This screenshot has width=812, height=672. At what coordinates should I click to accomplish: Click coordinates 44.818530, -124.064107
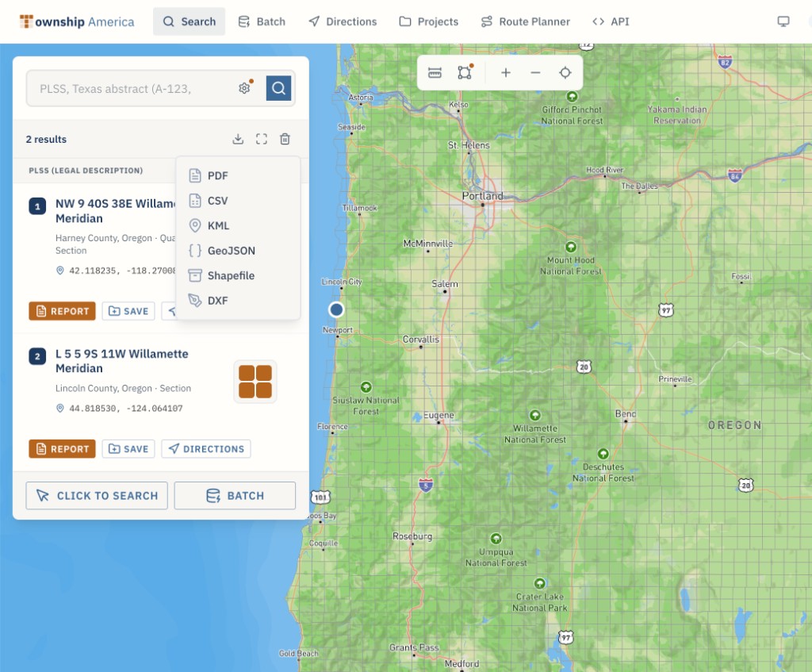tap(126, 409)
